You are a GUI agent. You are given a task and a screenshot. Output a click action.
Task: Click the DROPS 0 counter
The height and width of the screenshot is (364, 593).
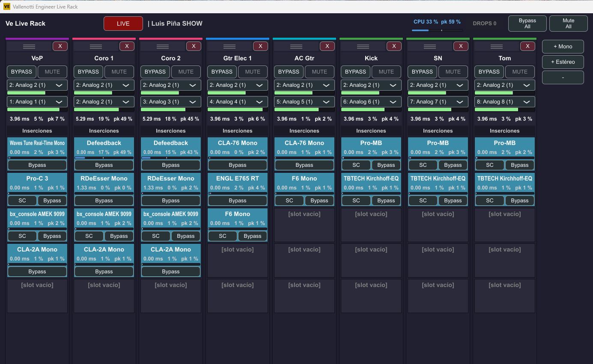coord(485,24)
